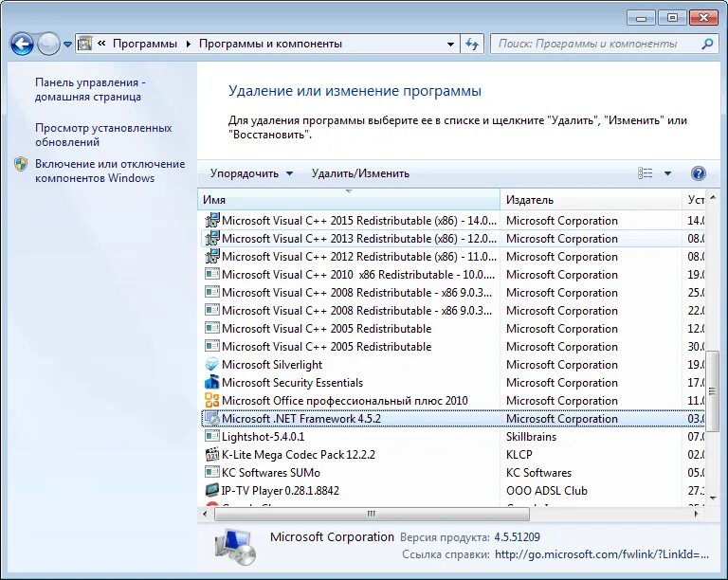This screenshot has height=580, width=728.
Task: Open the view options dropdown arrow
Action: click(x=667, y=173)
